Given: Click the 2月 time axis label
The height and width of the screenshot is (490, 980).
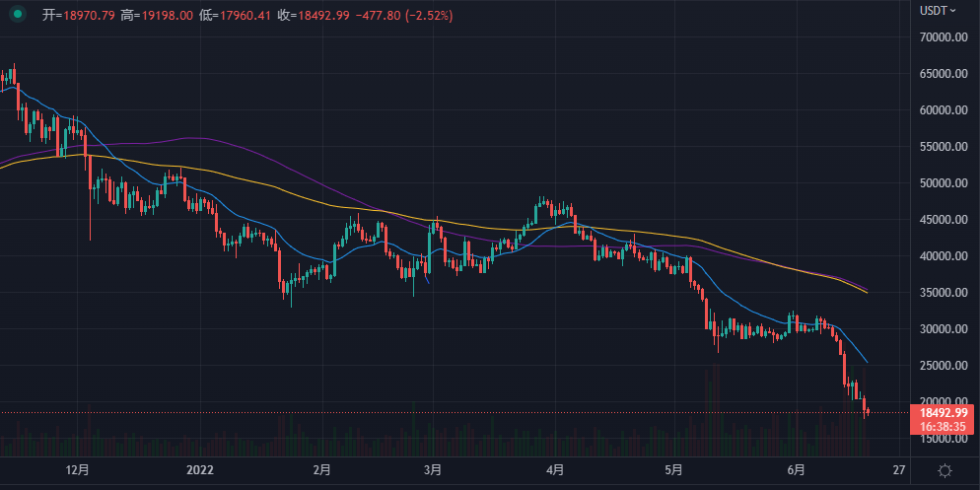Looking at the screenshot, I should (x=321, y=469).
